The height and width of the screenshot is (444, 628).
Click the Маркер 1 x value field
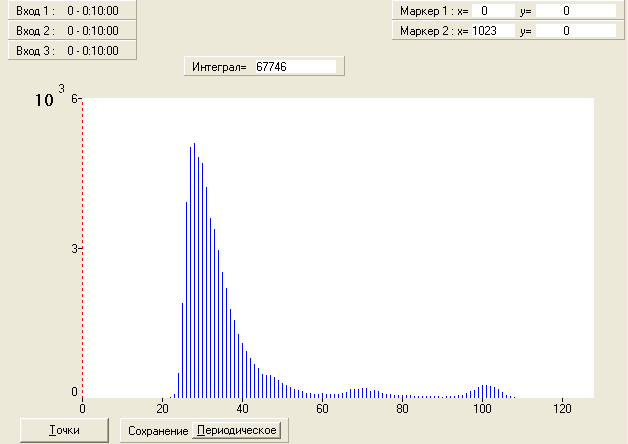tap(493, 11)
